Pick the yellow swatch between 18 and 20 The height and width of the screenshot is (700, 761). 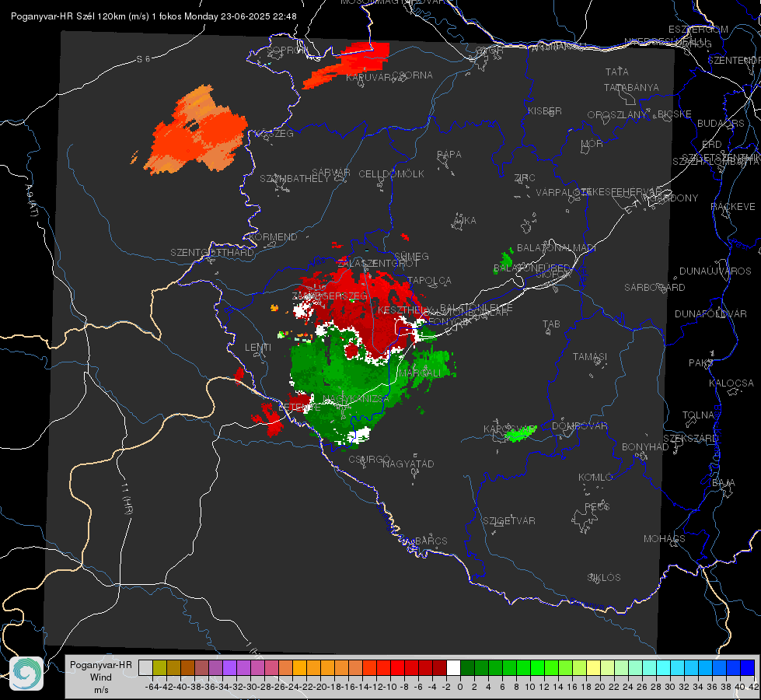[x=593, y=668]
